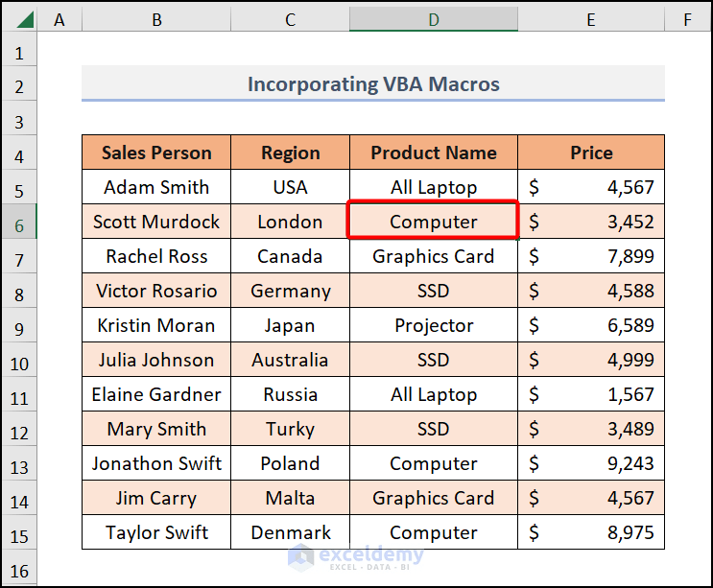Click the price cell showing 7,899
Viewport: 713px width, 588px height.
pyautogui.click(x=591, y=256)
